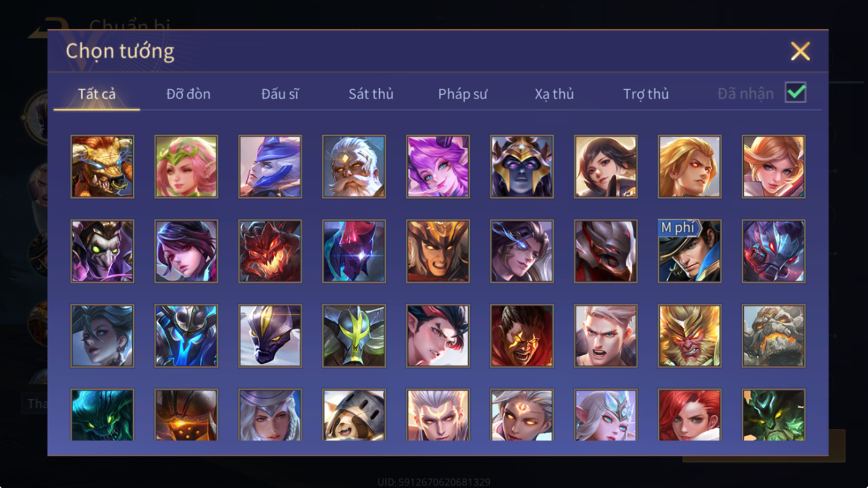Screen dimensions: 868x488
Task: Close the 'Chọn tướng' dialog
Action: coord(800,51)
